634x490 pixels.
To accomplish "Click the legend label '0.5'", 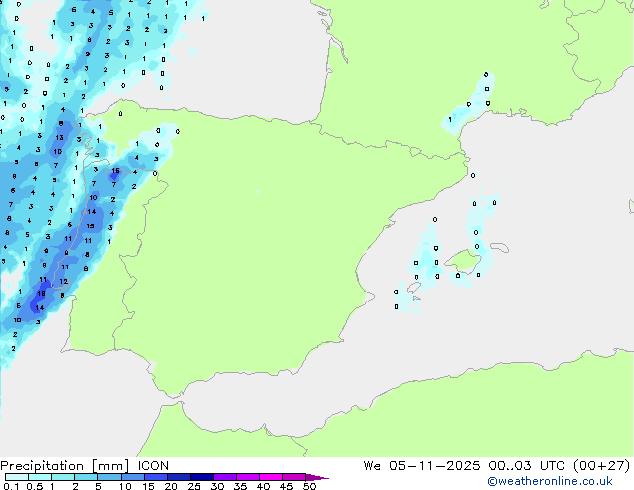I will (34, 486).
